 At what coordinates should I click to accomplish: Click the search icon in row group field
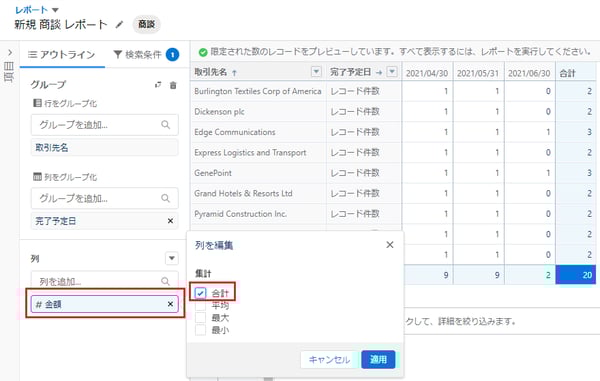pos(165,125)
